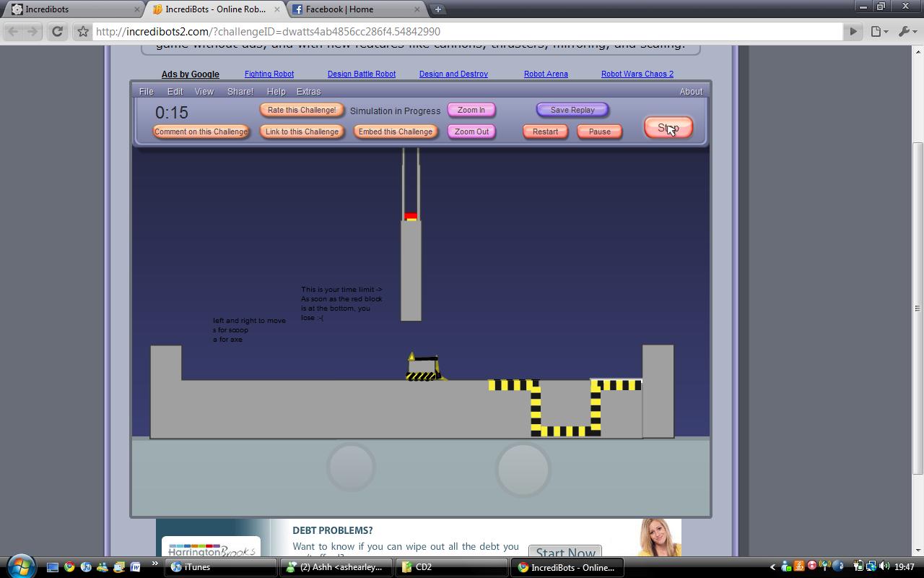This screenshot has height=578, width=924.
Task: Click the Go arrow beside address bar
Action: point(853,32)
